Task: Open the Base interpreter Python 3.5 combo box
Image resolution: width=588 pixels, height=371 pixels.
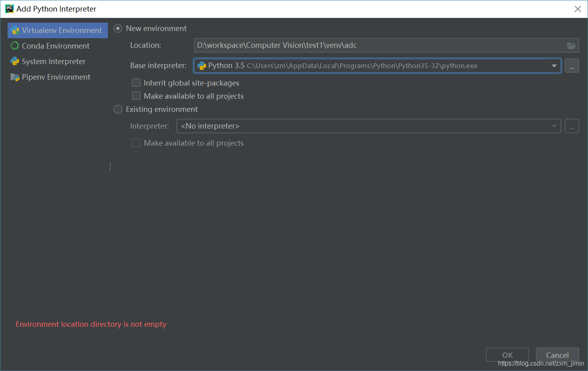Action: (377, 66)
